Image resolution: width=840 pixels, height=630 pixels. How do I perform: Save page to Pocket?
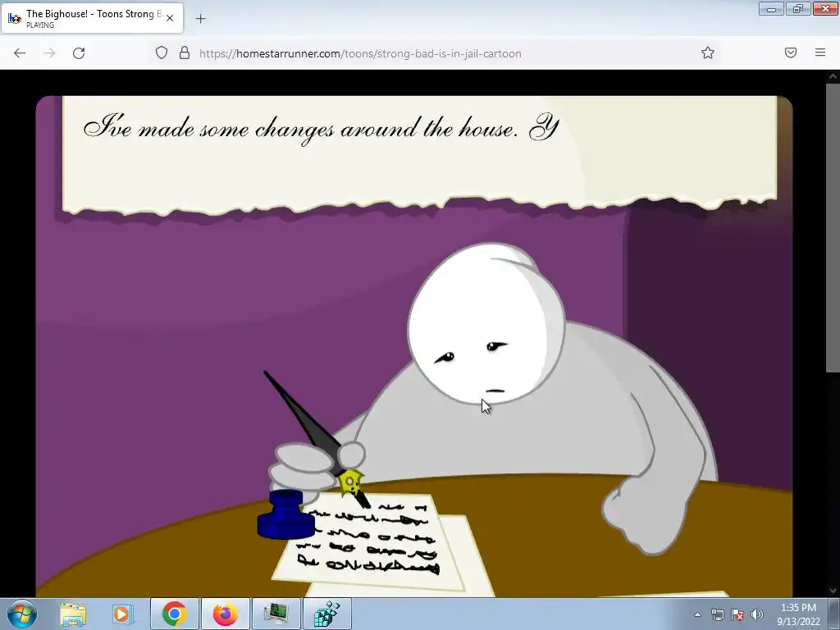point(791,52)
